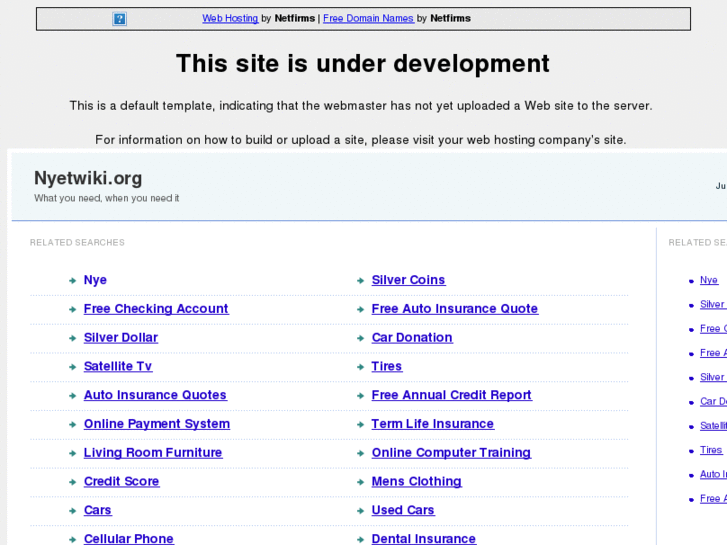This screenshot has height=545, width=727.
Task: Click the arrow icon beside Living Room Furniture
Action: 72,453
